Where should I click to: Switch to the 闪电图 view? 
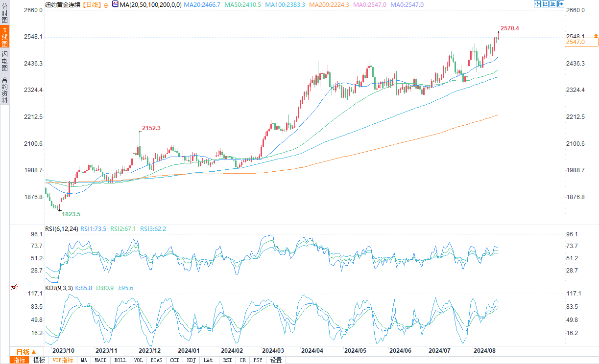point(4,61)
